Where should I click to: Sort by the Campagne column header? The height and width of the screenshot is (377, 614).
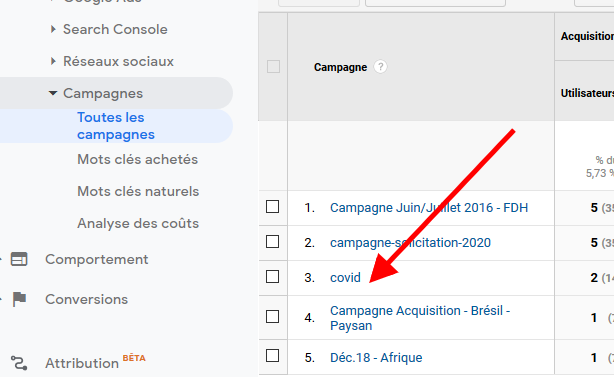[340, 67]
